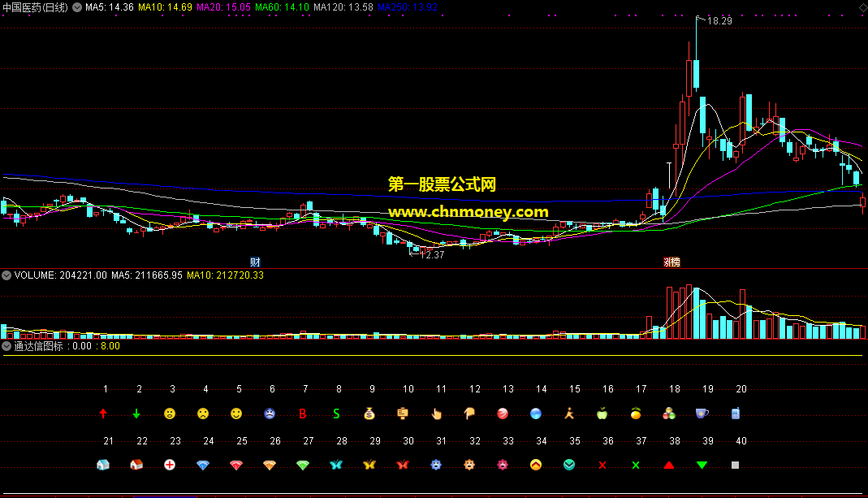Select the yellow butterfly icon numbered 29
Image resolution: width=868 pixels, height=498 pixels.
pos(369,465)
